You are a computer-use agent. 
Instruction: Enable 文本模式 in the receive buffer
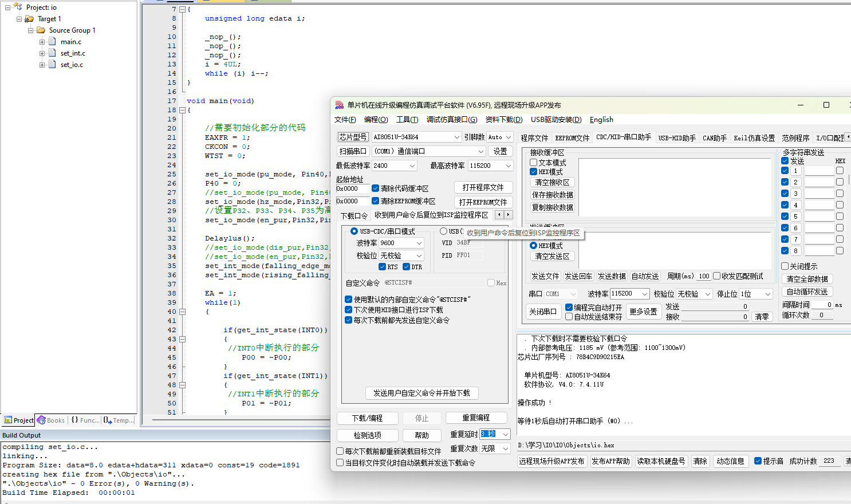(x=534, y=163)
